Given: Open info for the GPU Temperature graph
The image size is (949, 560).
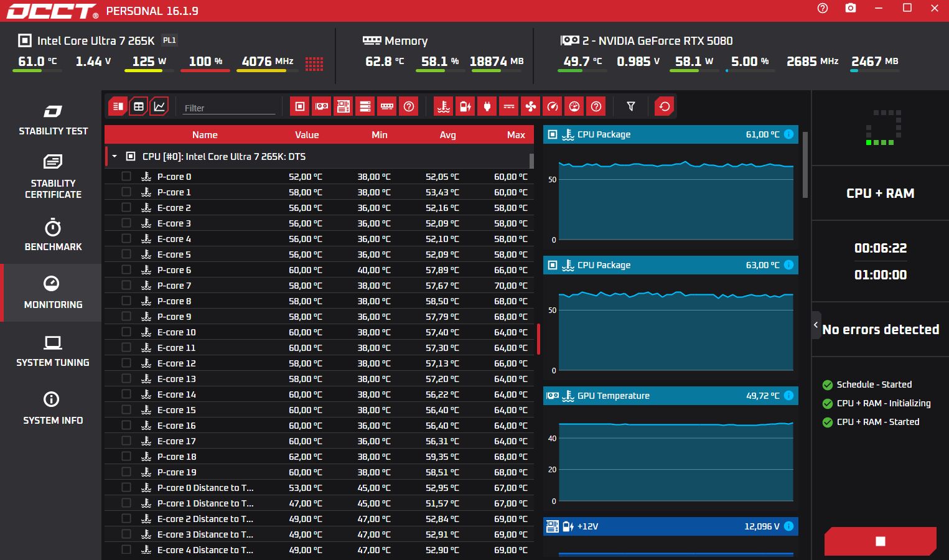Looking at the screenshot, I should [788, 396].
